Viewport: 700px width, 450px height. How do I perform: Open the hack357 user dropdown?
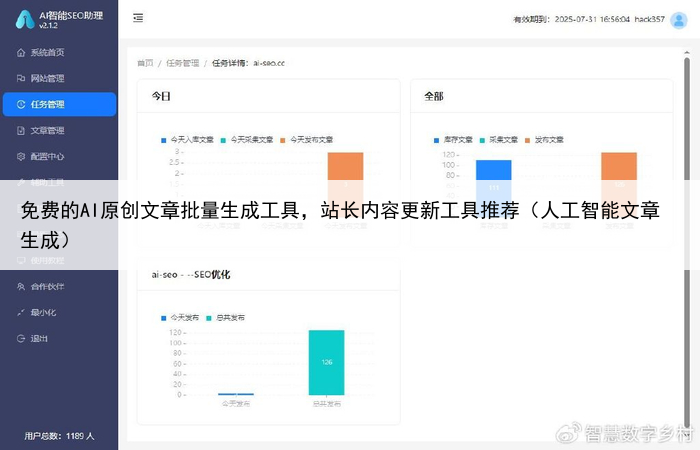tap(651, 19)
